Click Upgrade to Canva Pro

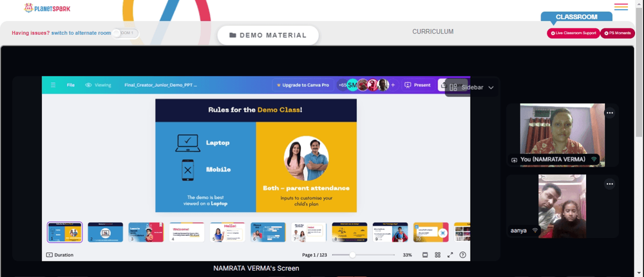[303, 85]
